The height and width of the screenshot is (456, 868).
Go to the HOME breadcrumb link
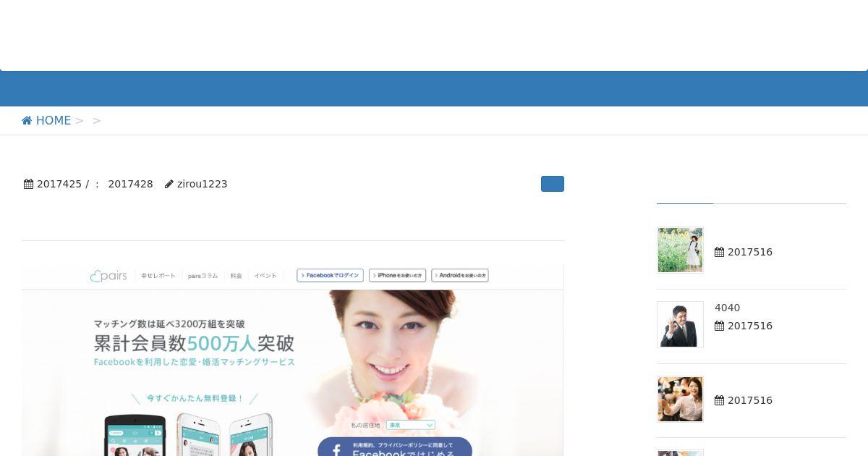click(x=46, y=120)
